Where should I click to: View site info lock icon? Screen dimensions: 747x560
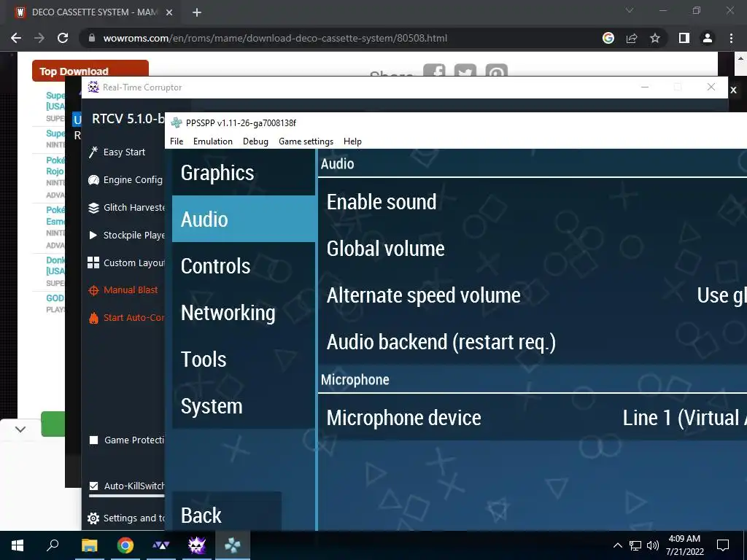point(91,38)
